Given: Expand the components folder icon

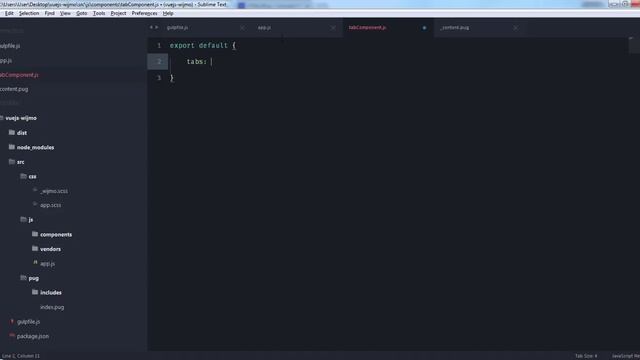Looking at the screenshot, I should (35, 234).
